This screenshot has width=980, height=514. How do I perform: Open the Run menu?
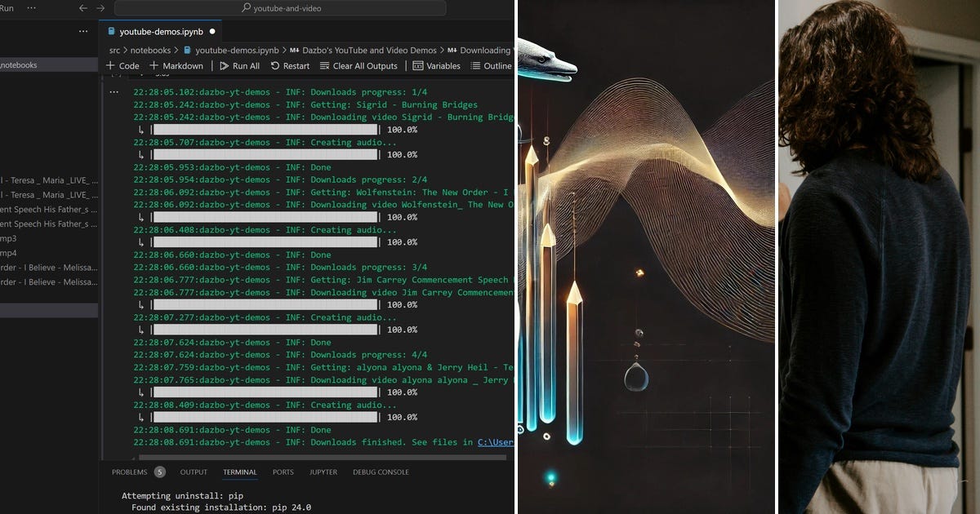pyautogui.click(x=7, y=7)
